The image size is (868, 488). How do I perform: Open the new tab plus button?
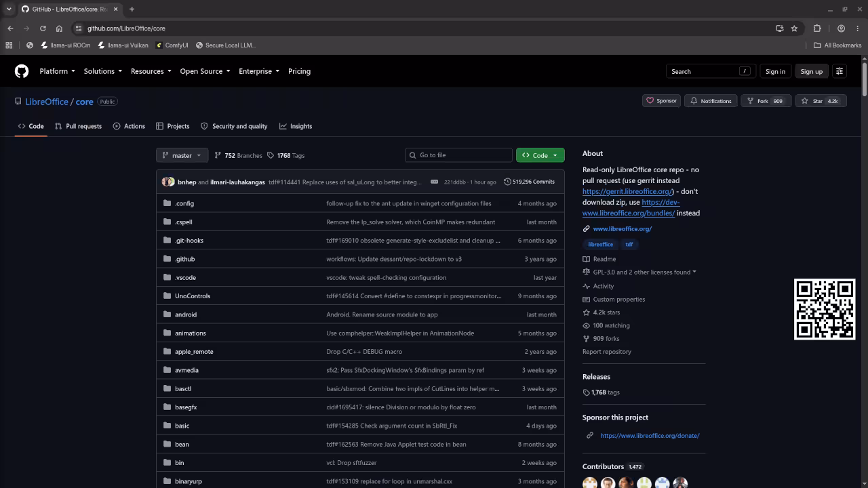click(132, 9)
